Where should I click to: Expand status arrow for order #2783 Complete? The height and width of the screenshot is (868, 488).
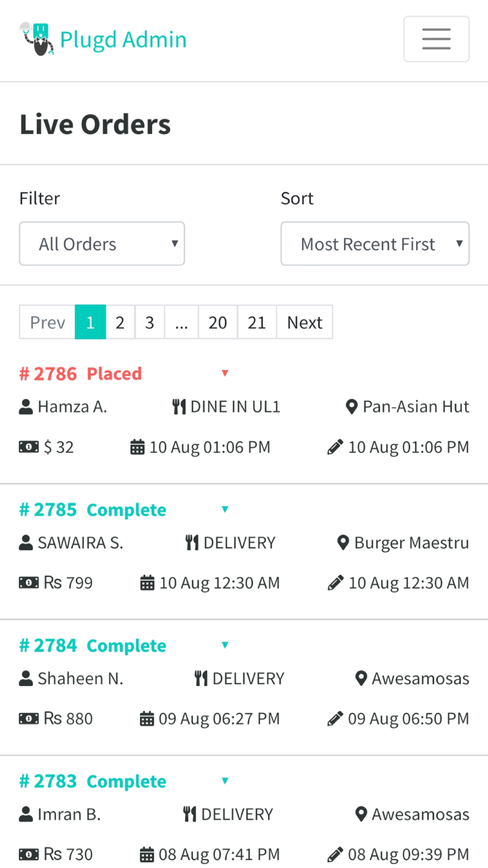pyautogui.click(x=225, y=781)
